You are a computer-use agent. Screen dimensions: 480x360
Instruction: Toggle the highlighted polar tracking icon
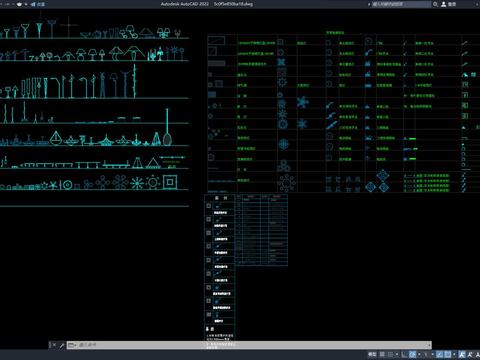412,354
